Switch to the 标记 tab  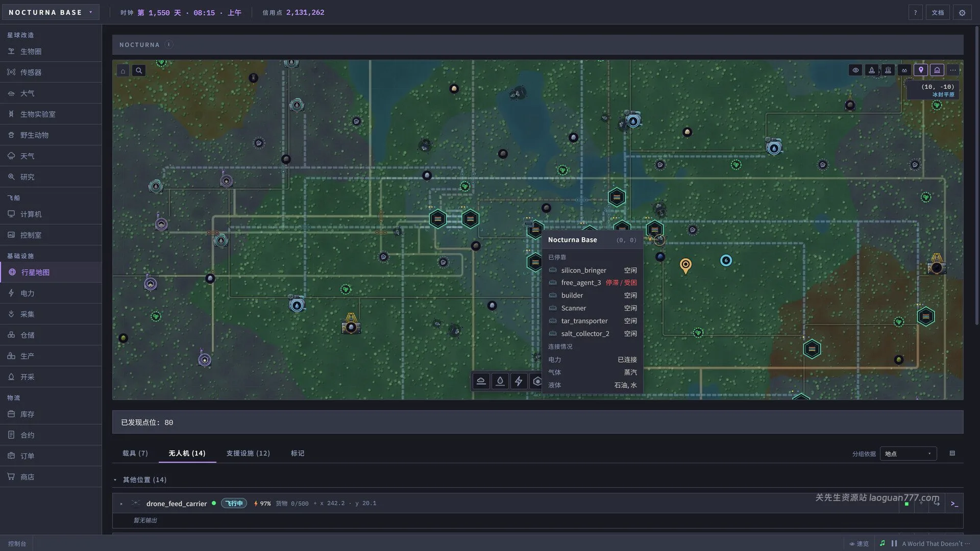[298, 453]
